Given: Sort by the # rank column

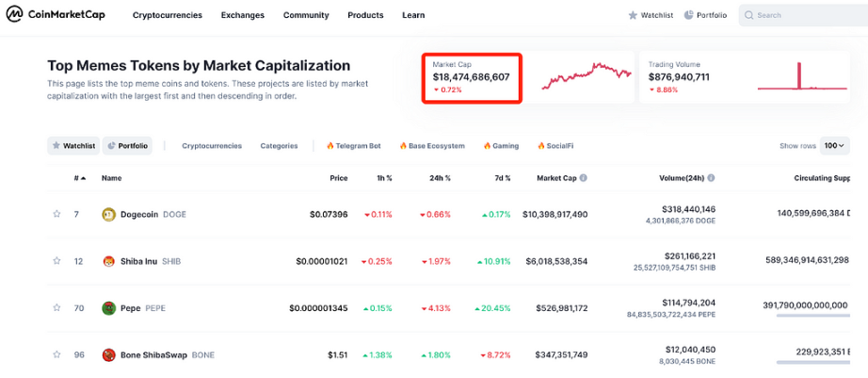Looking at the screenshot, I should click(x=80, y=178).
